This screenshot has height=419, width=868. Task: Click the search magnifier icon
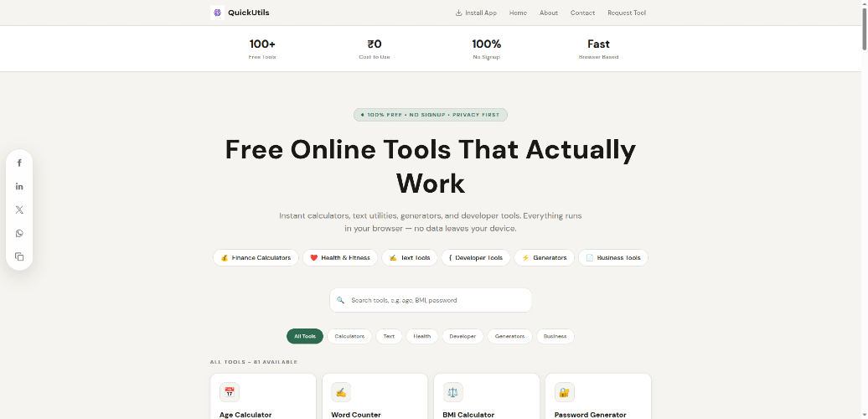340,300
